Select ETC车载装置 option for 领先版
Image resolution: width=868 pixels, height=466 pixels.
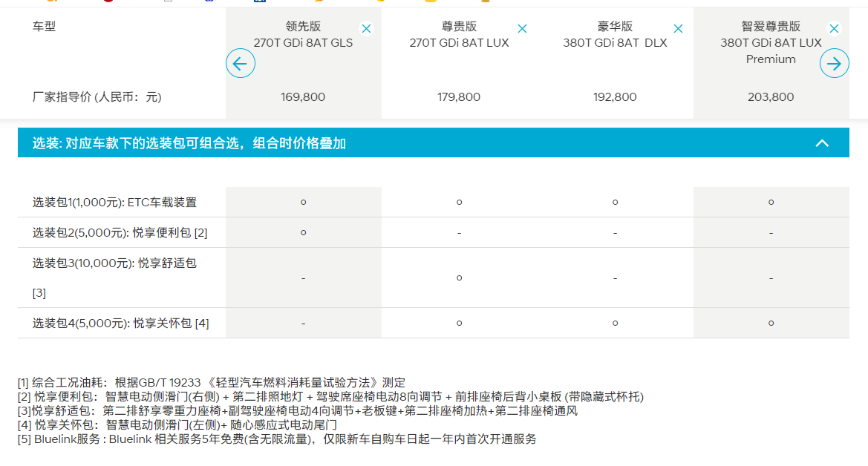click(303, 201)
